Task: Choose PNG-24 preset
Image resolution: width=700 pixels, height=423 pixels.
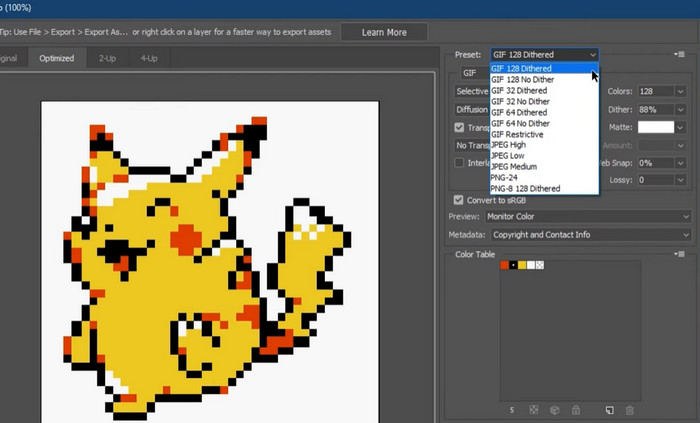Action: 545,177
